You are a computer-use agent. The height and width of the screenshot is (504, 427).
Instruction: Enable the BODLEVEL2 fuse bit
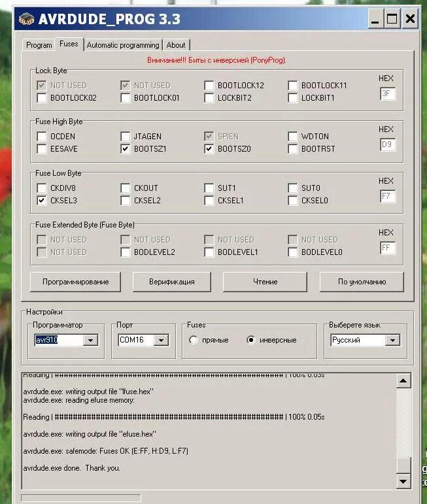126,252
